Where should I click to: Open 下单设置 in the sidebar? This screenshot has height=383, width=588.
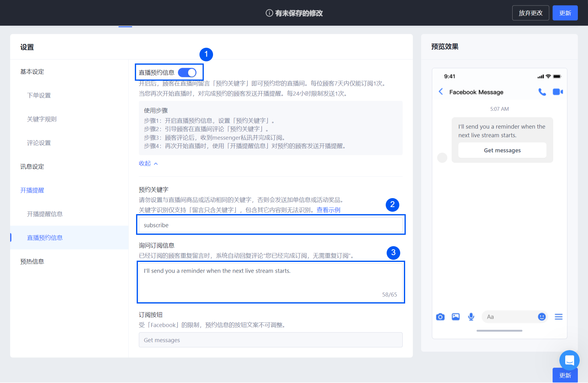39,96
